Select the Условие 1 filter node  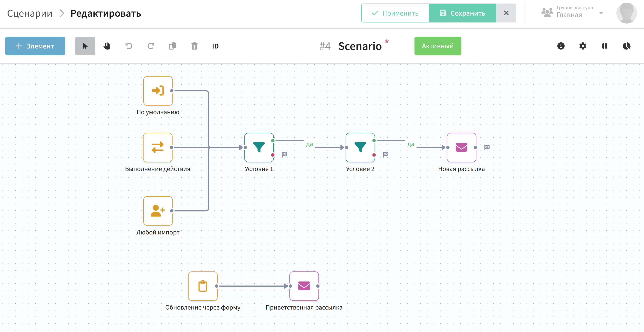259,147
